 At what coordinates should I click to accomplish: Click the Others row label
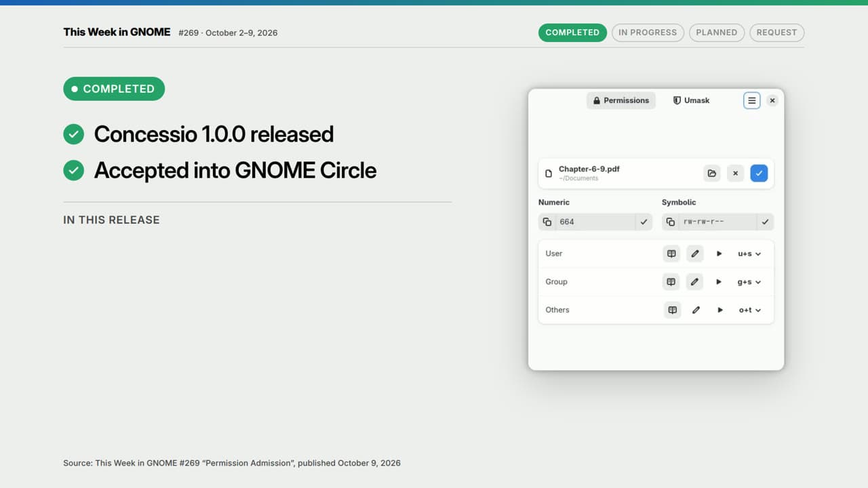click(x=557, y=310)
